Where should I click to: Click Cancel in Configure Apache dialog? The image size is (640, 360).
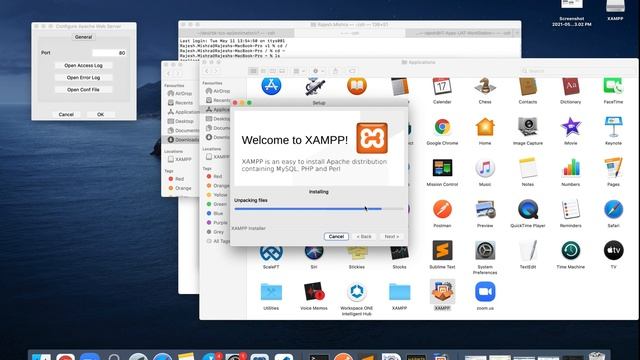[66, 115]
